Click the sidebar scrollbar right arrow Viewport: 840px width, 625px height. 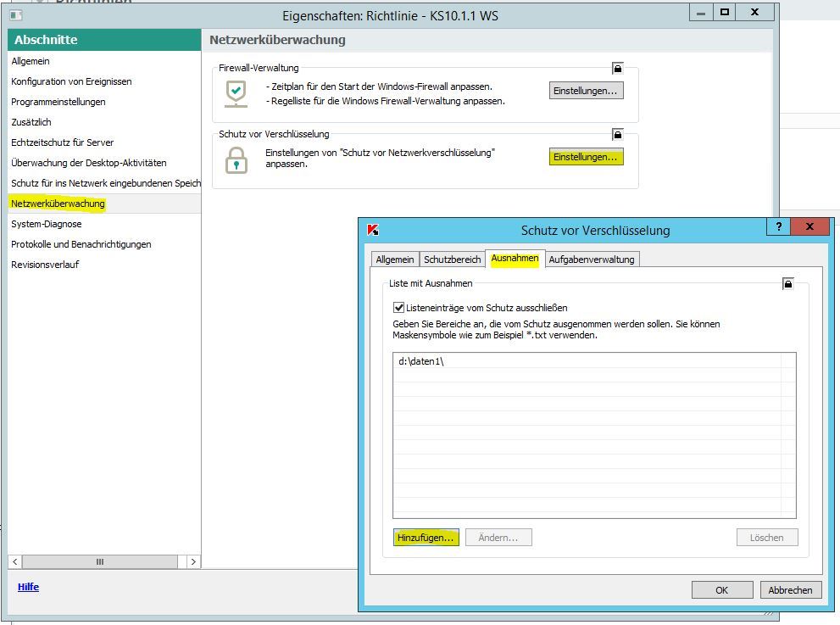(193, 561)
